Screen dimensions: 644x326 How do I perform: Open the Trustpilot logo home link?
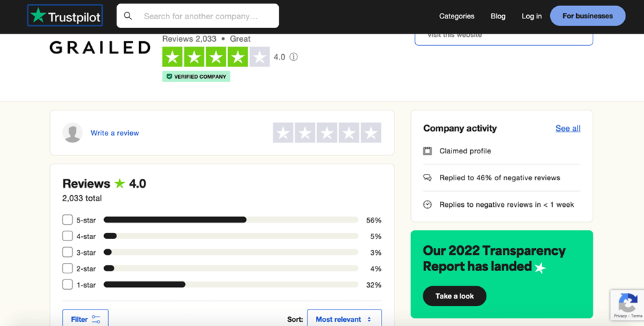pyautogui.click(x=65, y=16)
